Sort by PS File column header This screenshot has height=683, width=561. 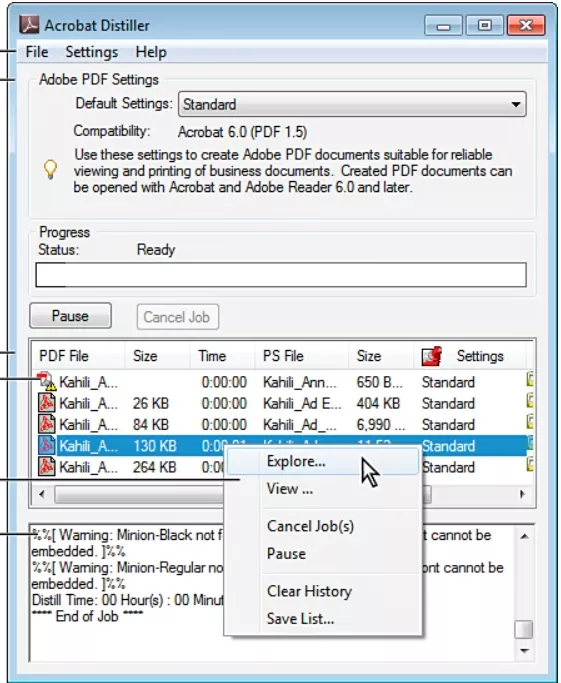[x=301, y=356]
